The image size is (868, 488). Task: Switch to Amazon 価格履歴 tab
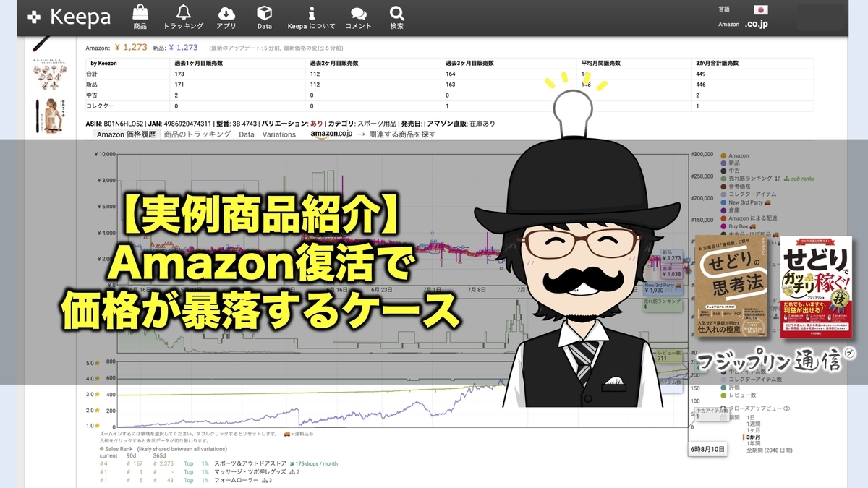[126, 134]
